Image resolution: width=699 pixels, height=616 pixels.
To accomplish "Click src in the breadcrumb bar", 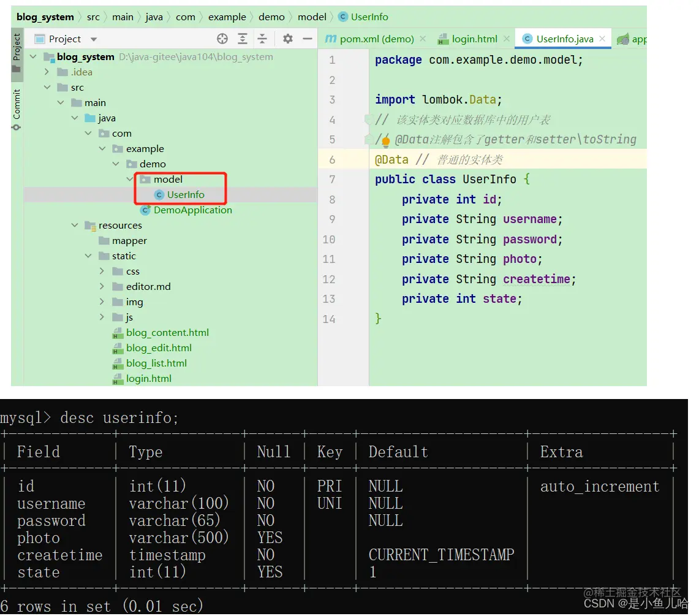I will pyautogui.click(x=93, y=17).
